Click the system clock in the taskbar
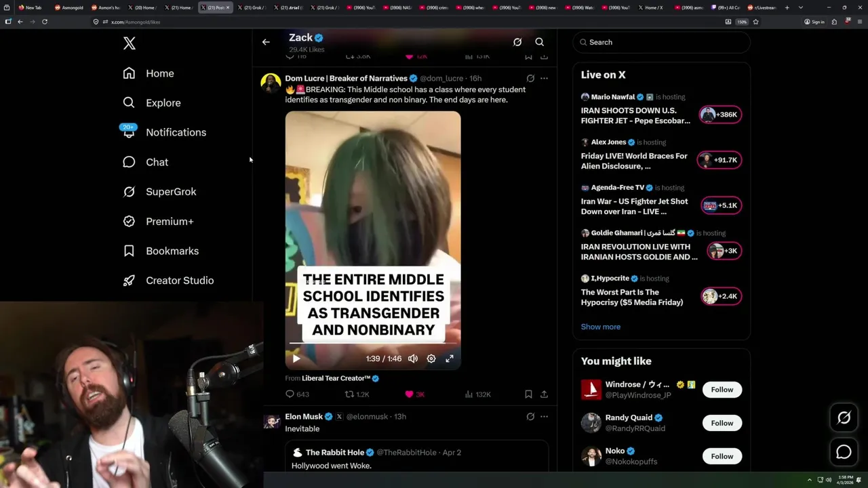 [846, 480]
